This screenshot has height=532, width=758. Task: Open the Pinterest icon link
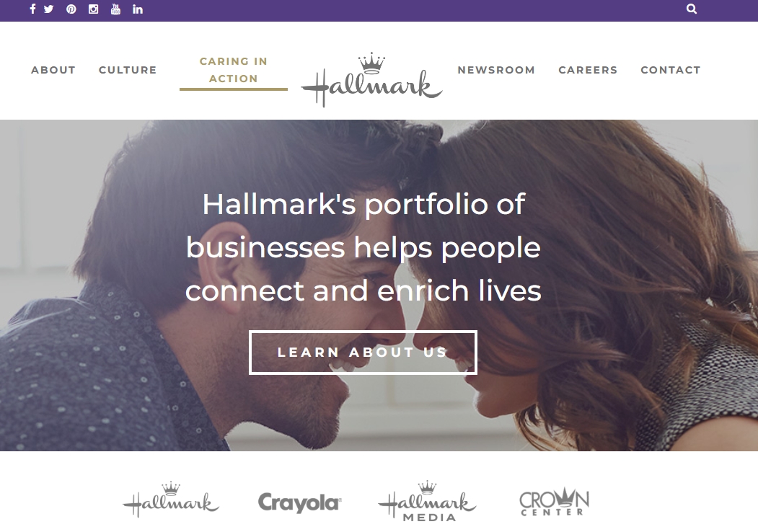coord(71,9)
